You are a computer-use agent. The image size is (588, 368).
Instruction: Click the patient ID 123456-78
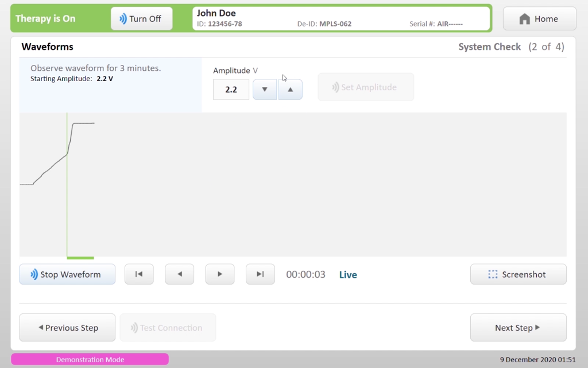pyautogui.click(x=219, y=24)
